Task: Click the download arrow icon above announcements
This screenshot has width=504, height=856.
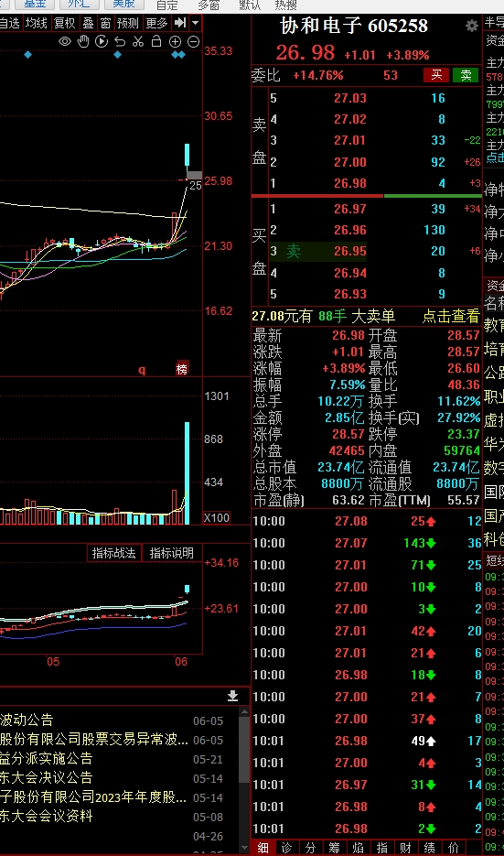Action: coord(233,696)
